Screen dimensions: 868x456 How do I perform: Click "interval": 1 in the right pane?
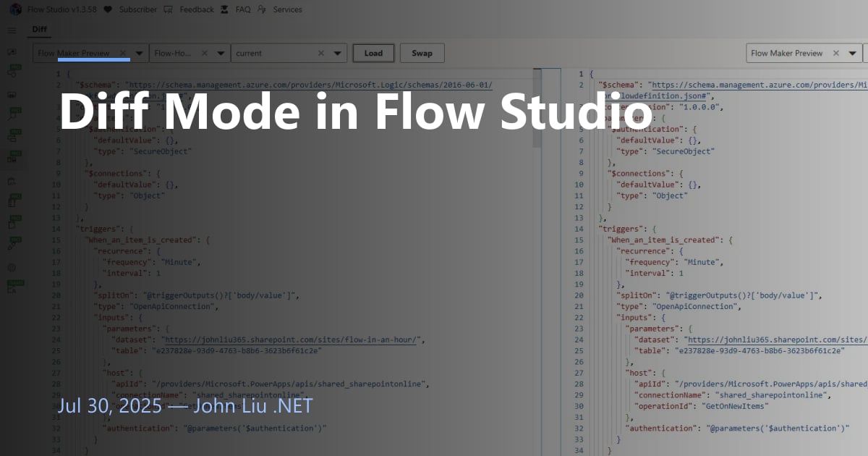pyautogui.click(x=655, y=273)
